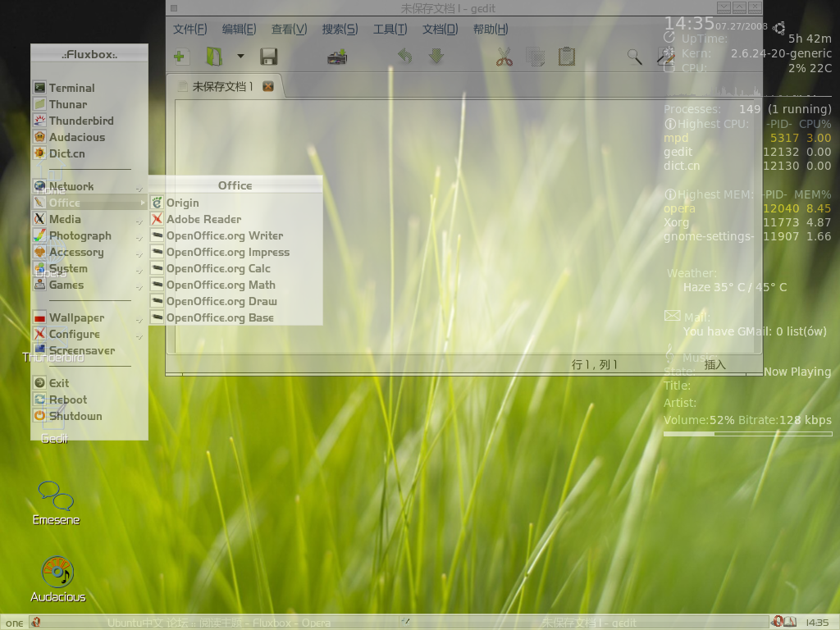Image resolution: width=840 pixels, height=630 pixels.
Task: Close the 未保存文档 1 tab
Action: coord(268,86)
